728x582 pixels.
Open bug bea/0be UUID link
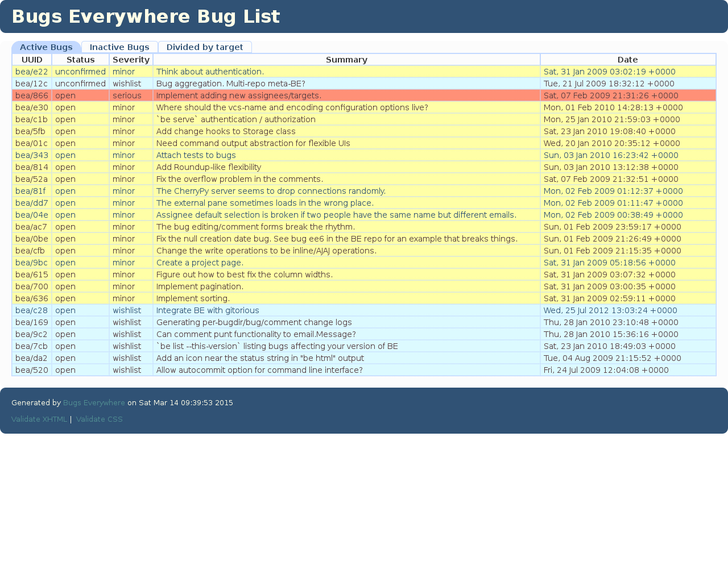(32, 239)
